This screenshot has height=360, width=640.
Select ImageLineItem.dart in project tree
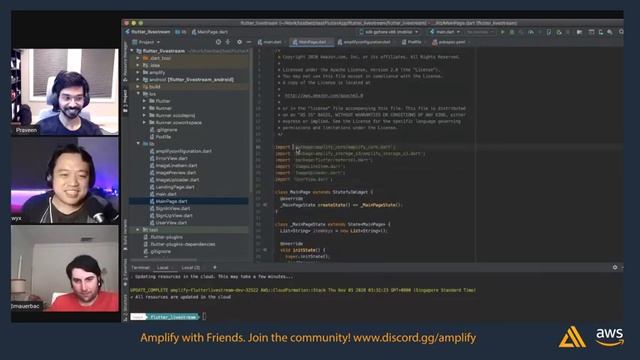(176, 165)
